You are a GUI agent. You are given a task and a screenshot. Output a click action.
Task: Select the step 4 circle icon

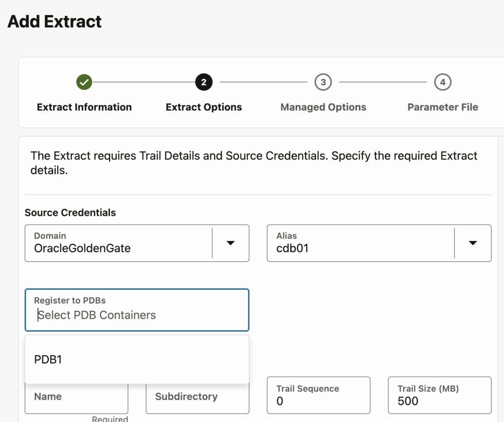tap(442, 82)
